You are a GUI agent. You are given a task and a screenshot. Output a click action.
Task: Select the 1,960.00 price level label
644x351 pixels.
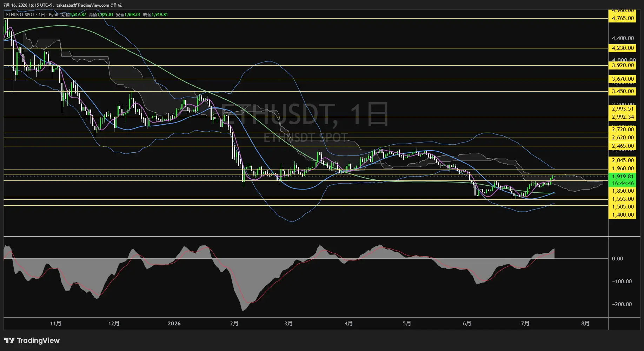click(x=623, y=168)
